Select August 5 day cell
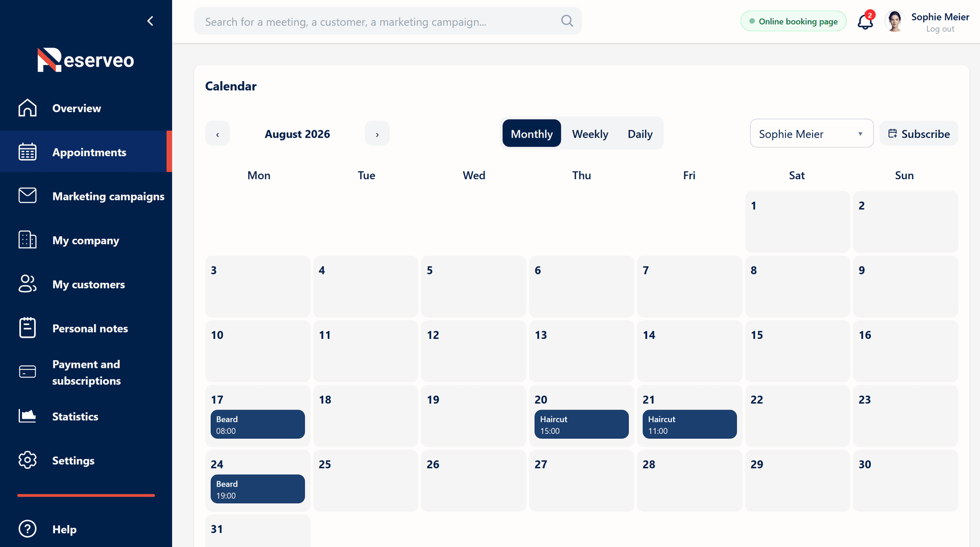The width and height of the screenshot is (980, 547). click(x=474, y=286)
